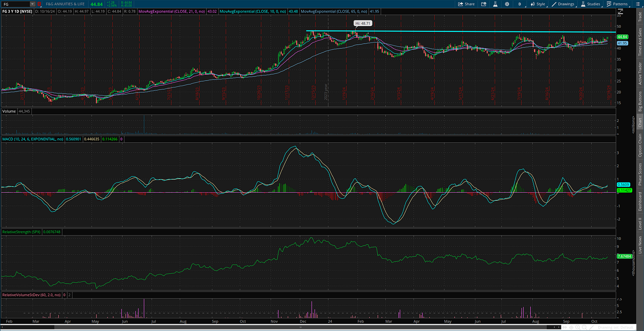Image resolution: width=644 pixels, height=331 pixels.
Task: Open chart settings gear icon
Action: coord(506,4)
